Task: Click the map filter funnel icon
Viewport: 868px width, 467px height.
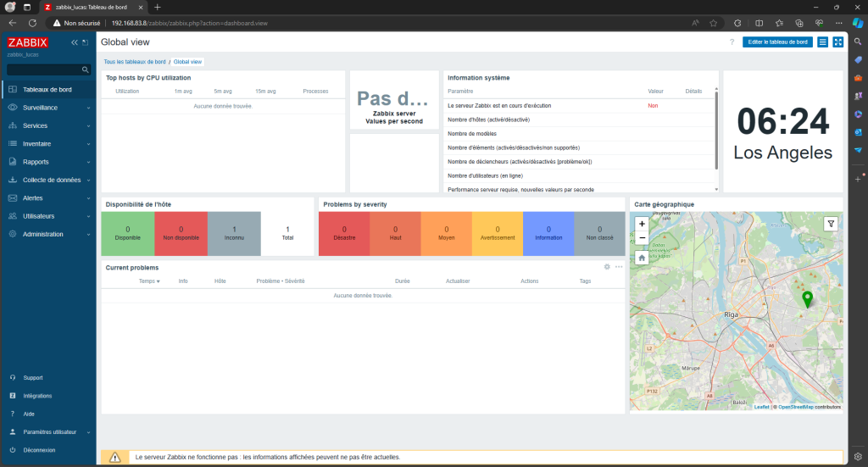Action: (831, 224)
